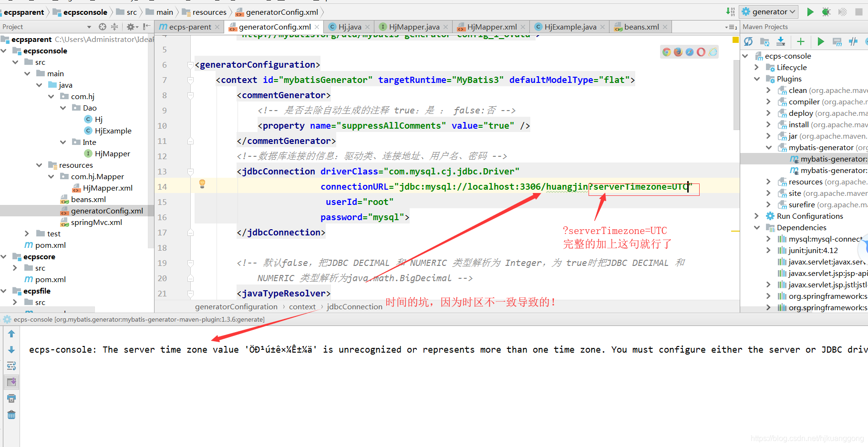This screenshot has width=868, height=447.
Task: Go down the stack trace in console
Action: click(x=11, y=350)
